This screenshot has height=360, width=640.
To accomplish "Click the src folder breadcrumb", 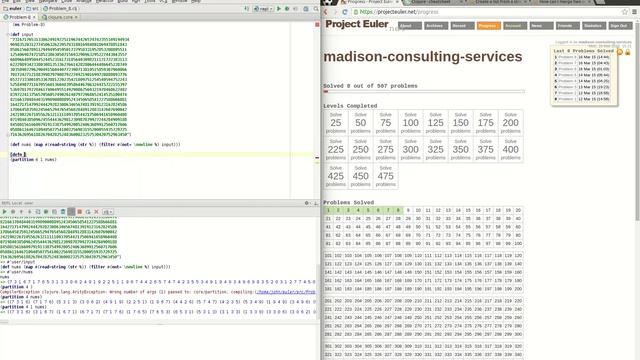I will click(x=32, y=9).
